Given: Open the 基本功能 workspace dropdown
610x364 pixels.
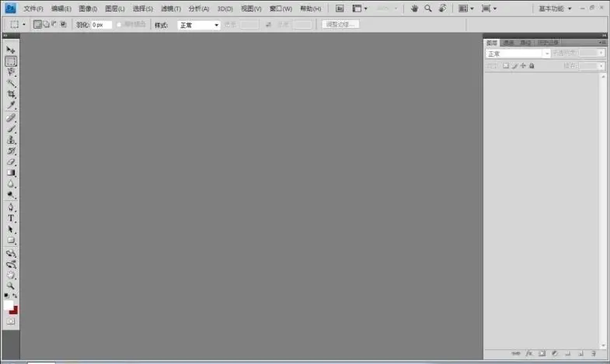Looking at the screenshot, I should pyautogui.click(x=555, y=9).
